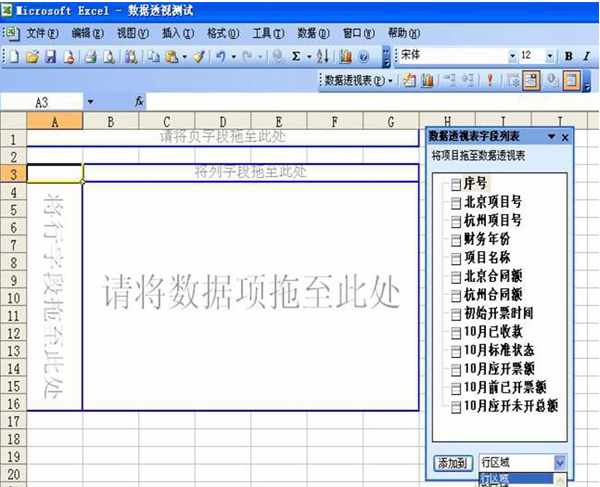Open the Name Box dropdown arrow
This screenshot has height=487, width=600.
pos(90,102)
